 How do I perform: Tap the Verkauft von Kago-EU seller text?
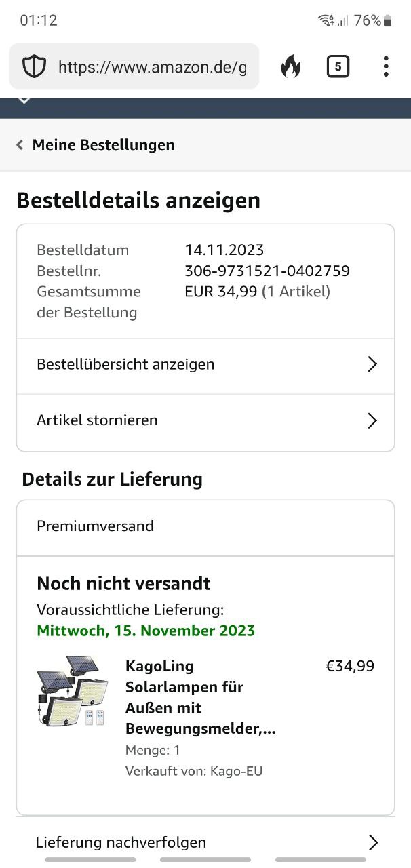pyautogui.click(x=194, y=771)
